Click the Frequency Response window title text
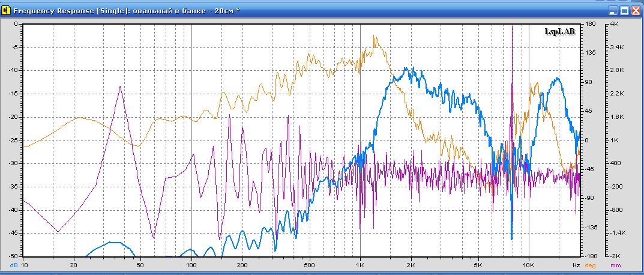The image size is (644, 275). click(127, 11)
